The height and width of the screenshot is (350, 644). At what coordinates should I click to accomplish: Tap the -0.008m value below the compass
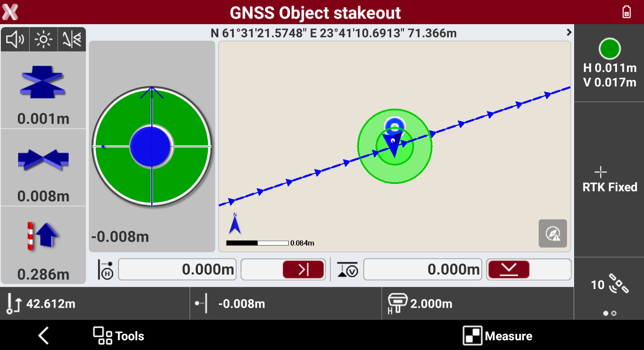[120, 236]
